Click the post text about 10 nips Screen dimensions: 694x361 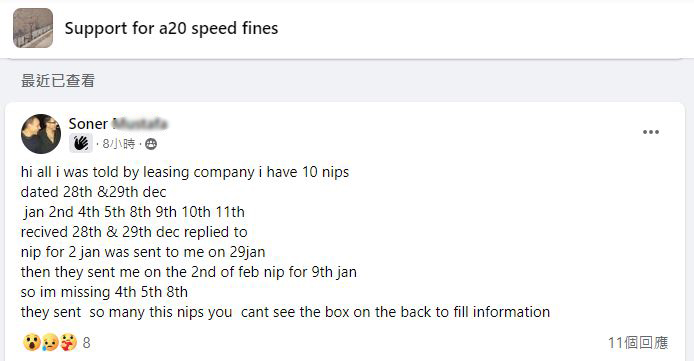(185, 172)
